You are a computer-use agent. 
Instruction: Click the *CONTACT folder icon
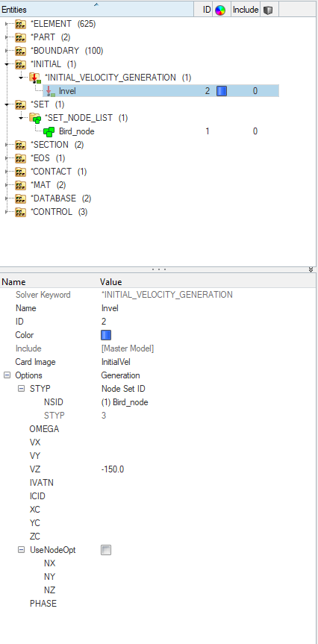click(x=21, y=172)
